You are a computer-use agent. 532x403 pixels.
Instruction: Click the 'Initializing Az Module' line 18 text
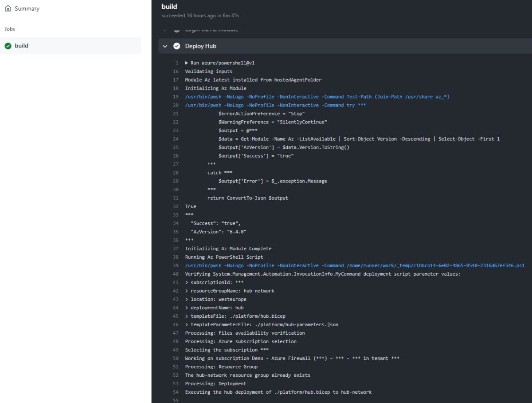click(215, 88)
